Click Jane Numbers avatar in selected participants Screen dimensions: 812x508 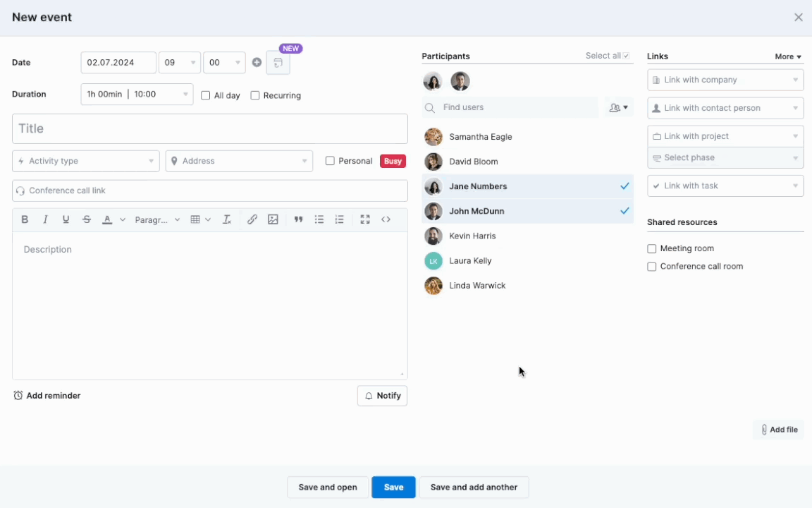coord(432,81)
